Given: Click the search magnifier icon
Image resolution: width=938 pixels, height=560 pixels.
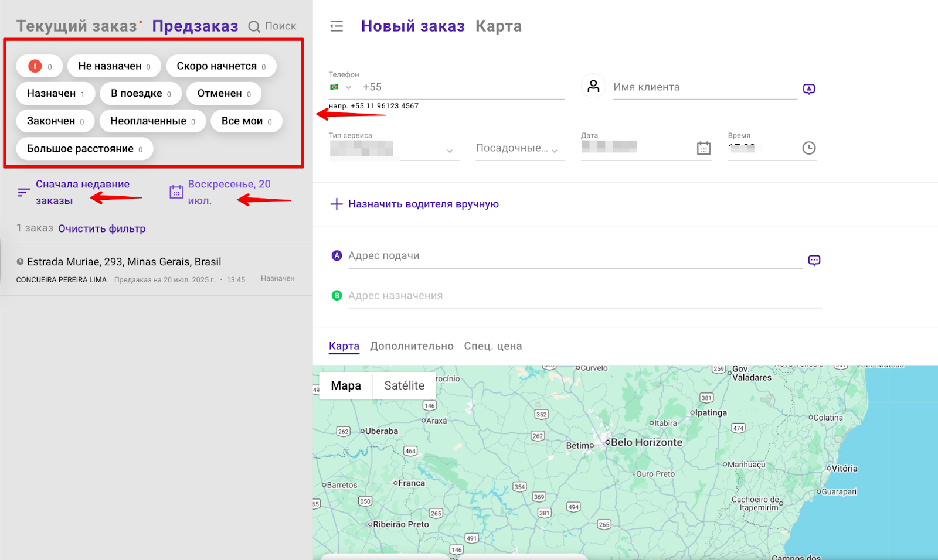Looking at the screenshot, I should (x=254, y=27).
